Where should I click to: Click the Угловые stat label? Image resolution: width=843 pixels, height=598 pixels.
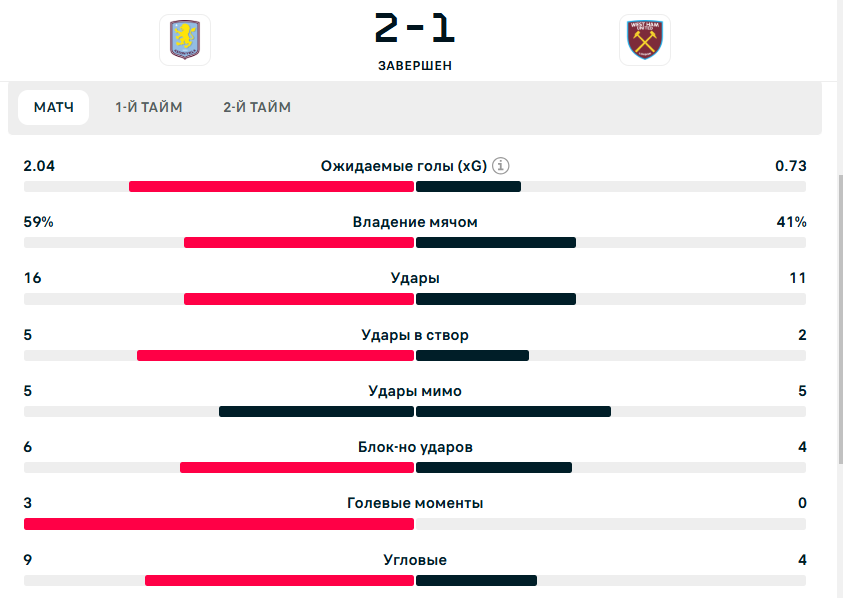[415, 560]
